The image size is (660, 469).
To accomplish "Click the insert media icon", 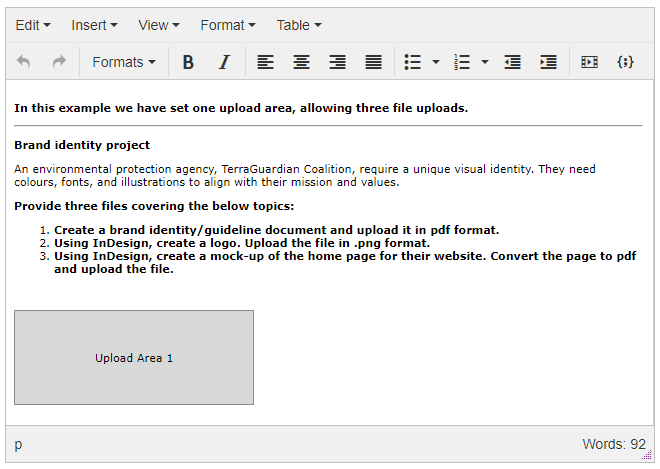I will (589, 62).
